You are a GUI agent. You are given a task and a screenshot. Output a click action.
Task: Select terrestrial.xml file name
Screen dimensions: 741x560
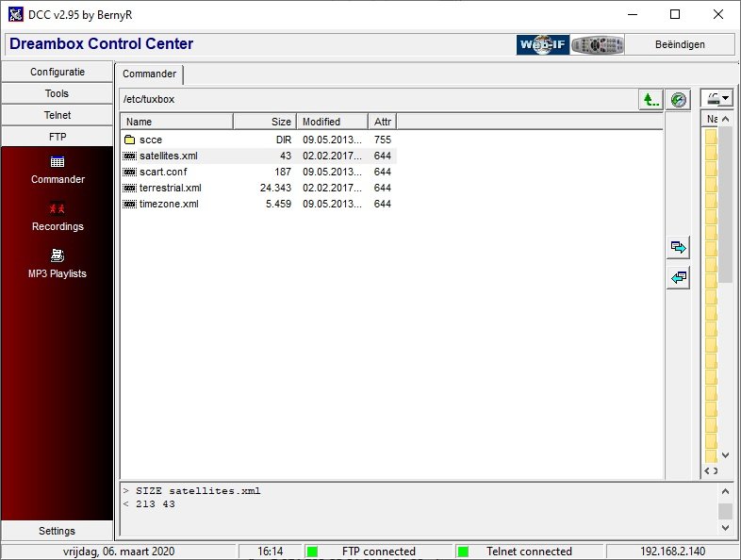[x=170, y=189]
